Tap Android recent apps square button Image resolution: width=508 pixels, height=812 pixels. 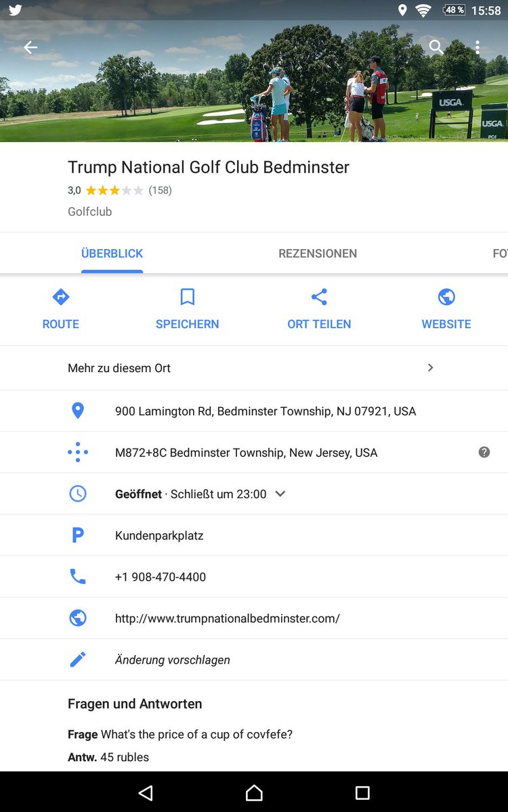pyautogui.click(x=362, y=792)
